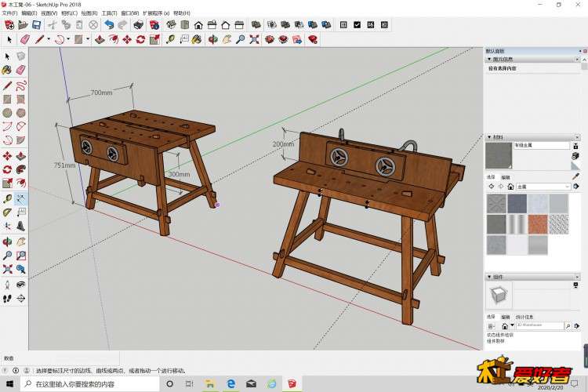The image size is (588, 392).
Task: Select the Make Component tool
Action: coord(20,56)
